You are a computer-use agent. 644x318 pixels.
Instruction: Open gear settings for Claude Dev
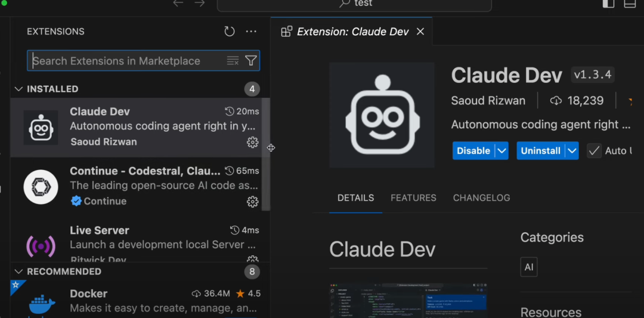point(253,142)
